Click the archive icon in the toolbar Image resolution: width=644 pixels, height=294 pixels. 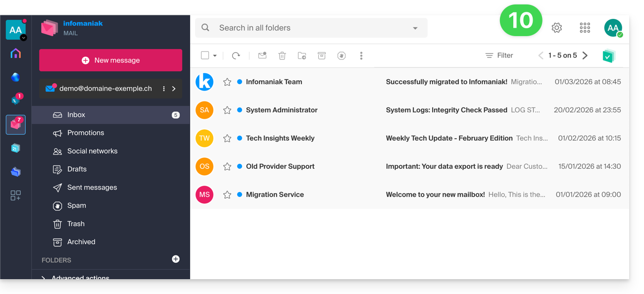point(322,56)
